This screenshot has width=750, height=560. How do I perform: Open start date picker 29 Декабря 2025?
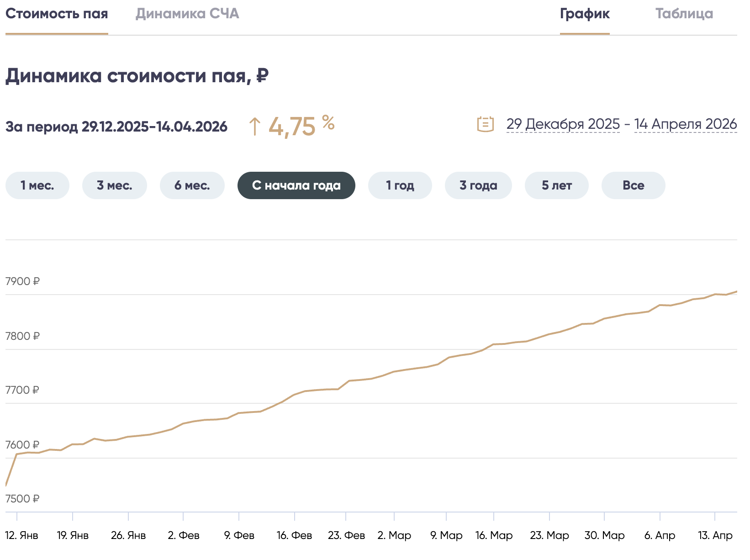(x=563, y=124)
